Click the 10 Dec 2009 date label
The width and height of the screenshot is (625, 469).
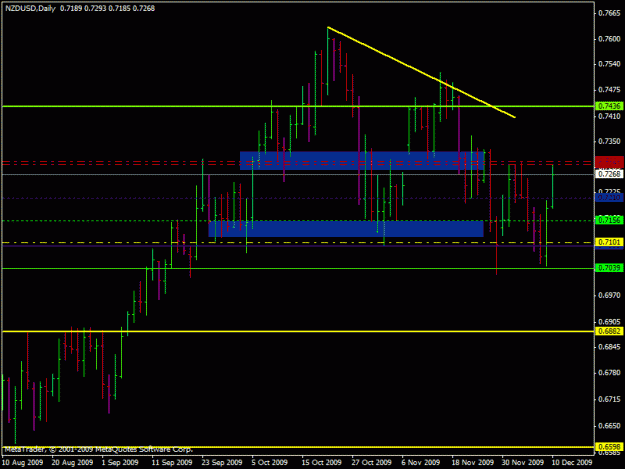pyautogui.click(x=572, y=462)
